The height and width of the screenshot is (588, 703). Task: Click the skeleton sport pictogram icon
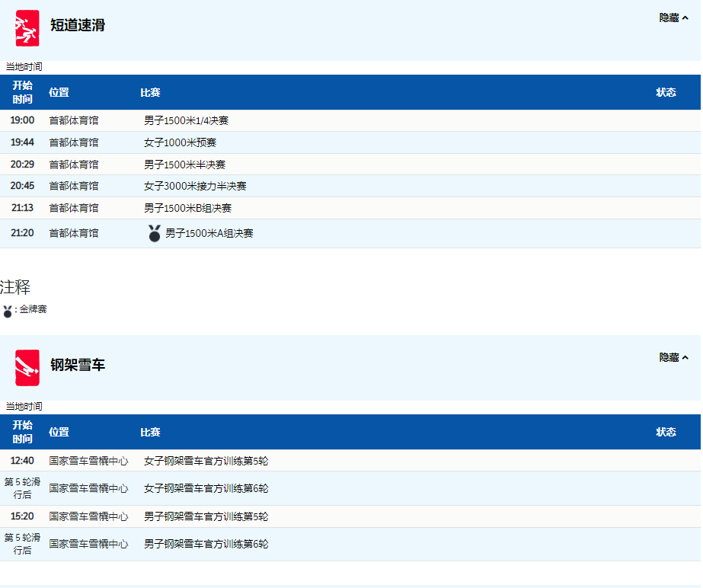coord(27,368)
